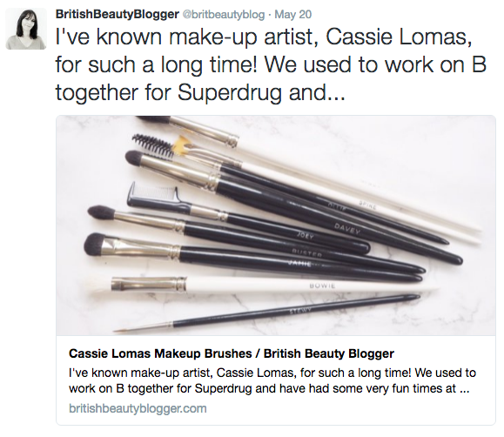Viewport: 504px width, 437px height.
Task: Click the BritishBeautyBlogger display name
Action: (x=117, y=14)
